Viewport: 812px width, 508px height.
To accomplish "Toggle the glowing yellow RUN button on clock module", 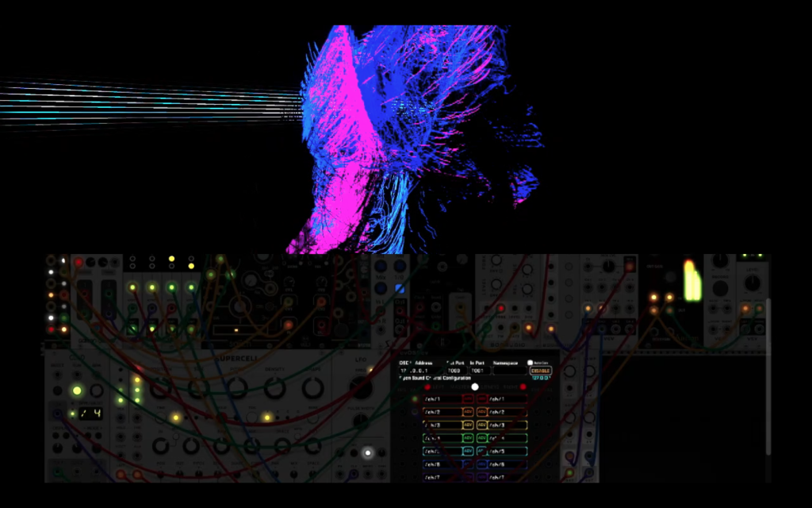I will (77, 391).
